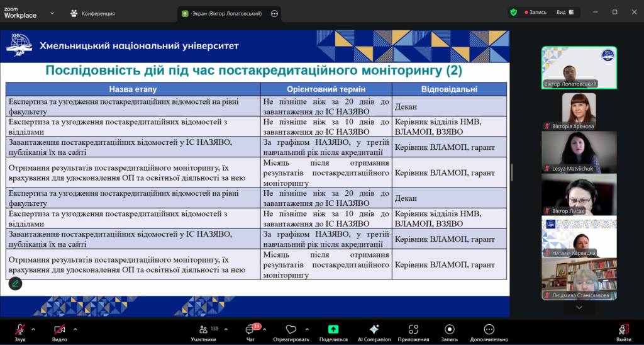
Task: Select Lesya Matviichuk video thumbnail
Action: pos(579,152)
